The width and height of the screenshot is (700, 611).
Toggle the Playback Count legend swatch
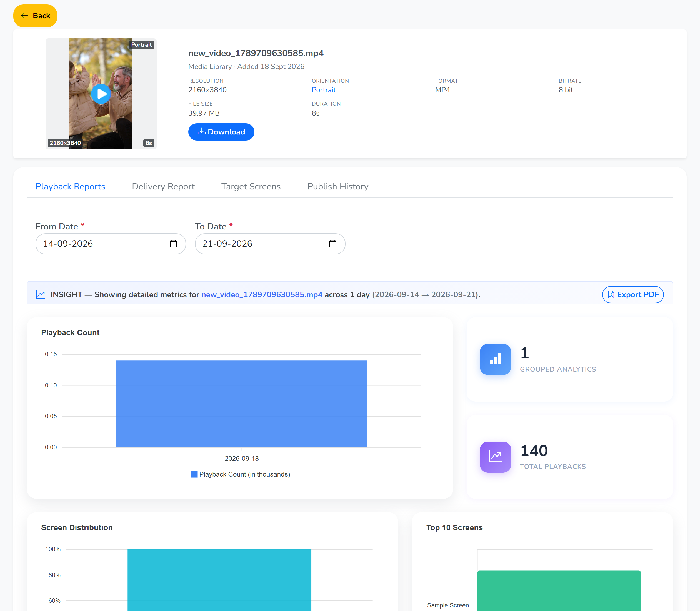click(194, 474)
